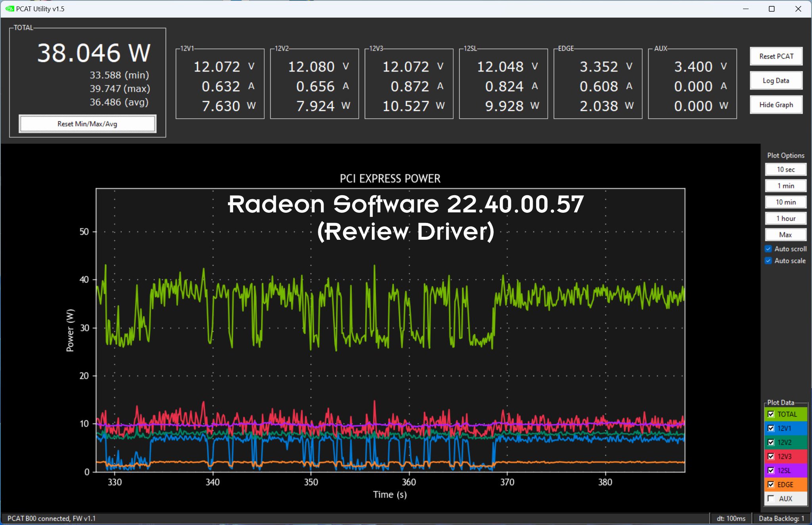
Task: Click Reset Min/Max/Avg button
Action: [87, 124]
